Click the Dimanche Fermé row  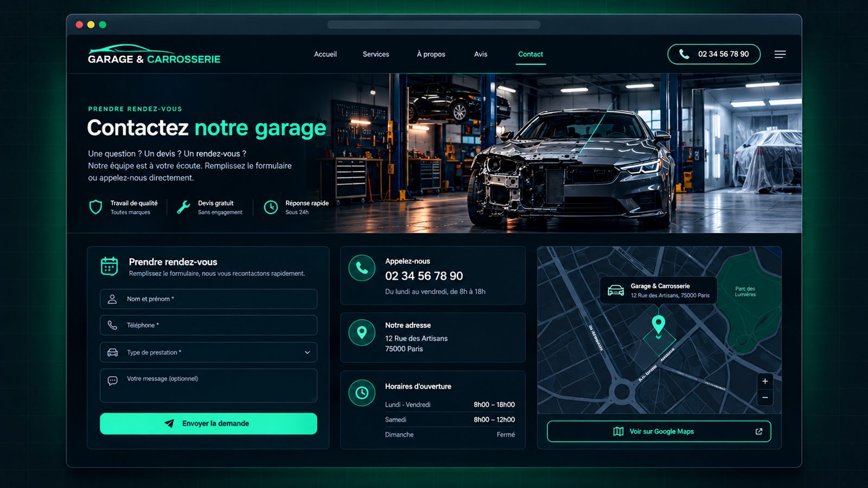450,435
